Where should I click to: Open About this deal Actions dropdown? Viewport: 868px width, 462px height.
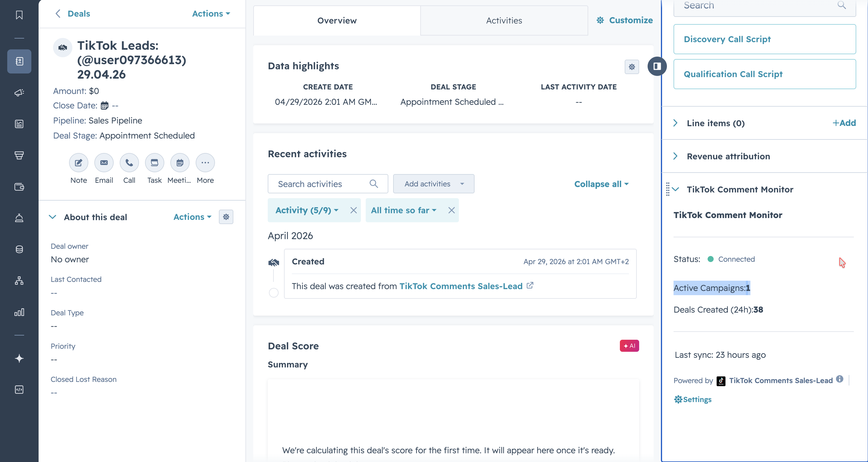pos(192,217)
